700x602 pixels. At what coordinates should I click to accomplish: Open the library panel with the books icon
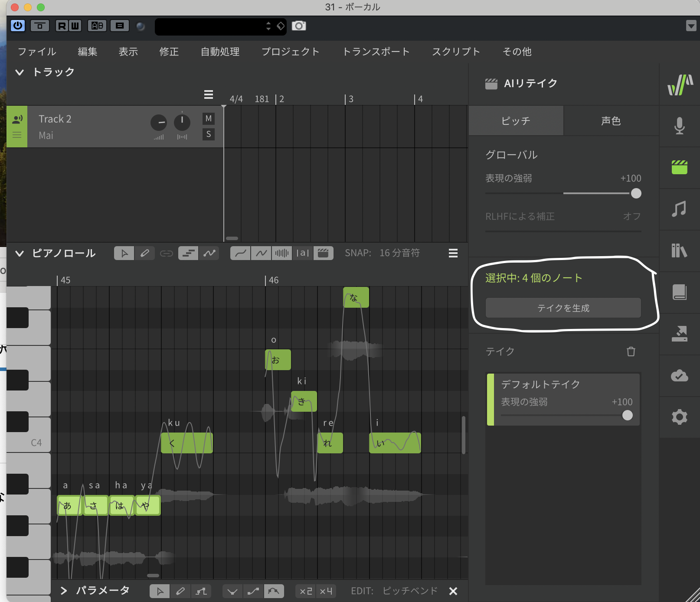(679, 251)
